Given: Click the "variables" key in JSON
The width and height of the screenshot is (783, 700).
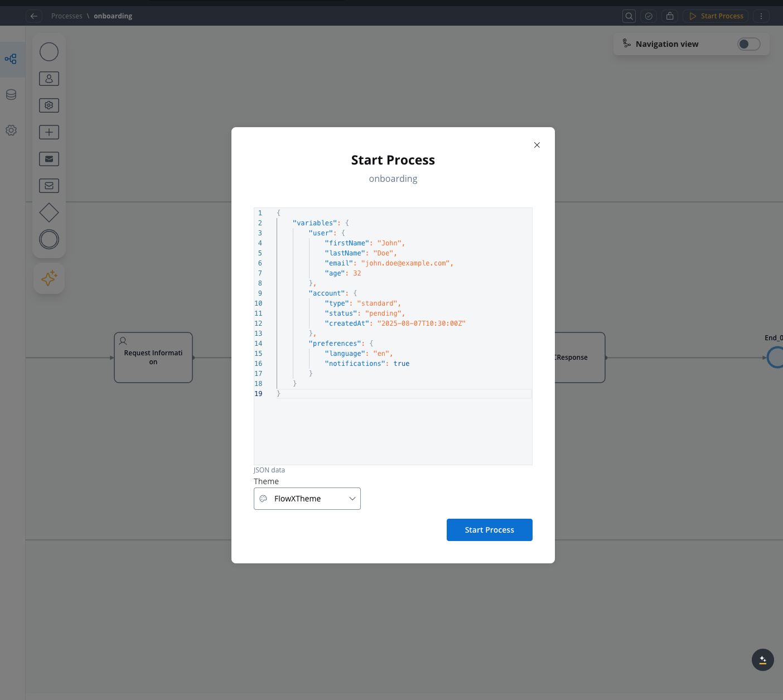Looking at the screenshot, I should [315, 223].
